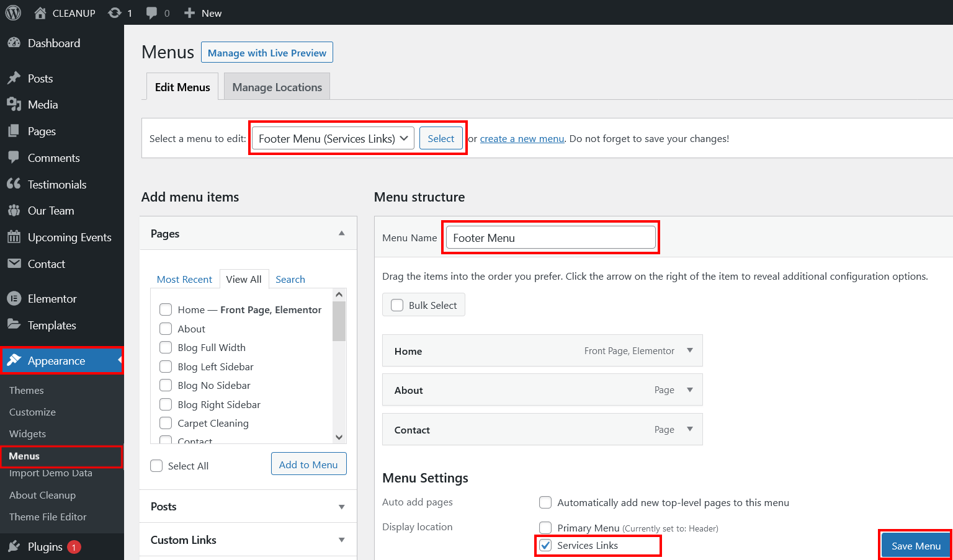Enable the Bulk Select checkbox
953x560 pixels.
coord(398,305)
